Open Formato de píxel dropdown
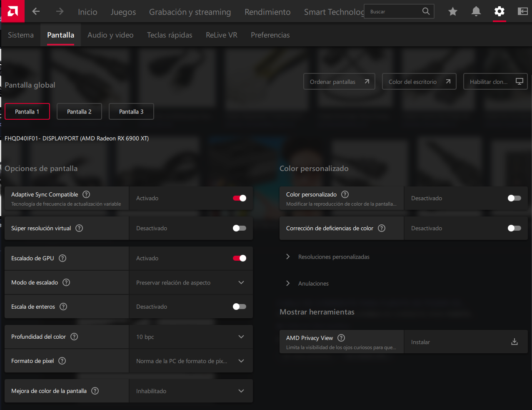 pos(191,361)
